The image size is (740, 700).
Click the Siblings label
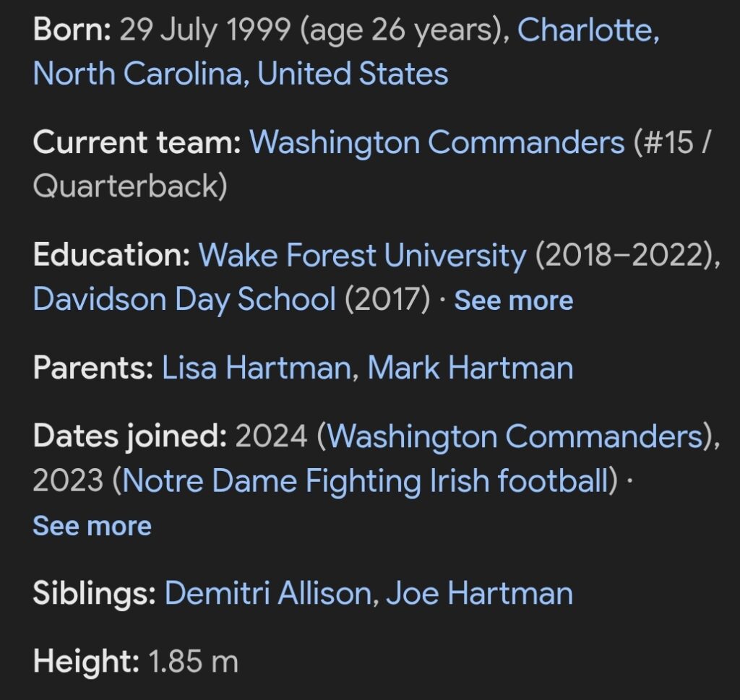pos(94,594)
